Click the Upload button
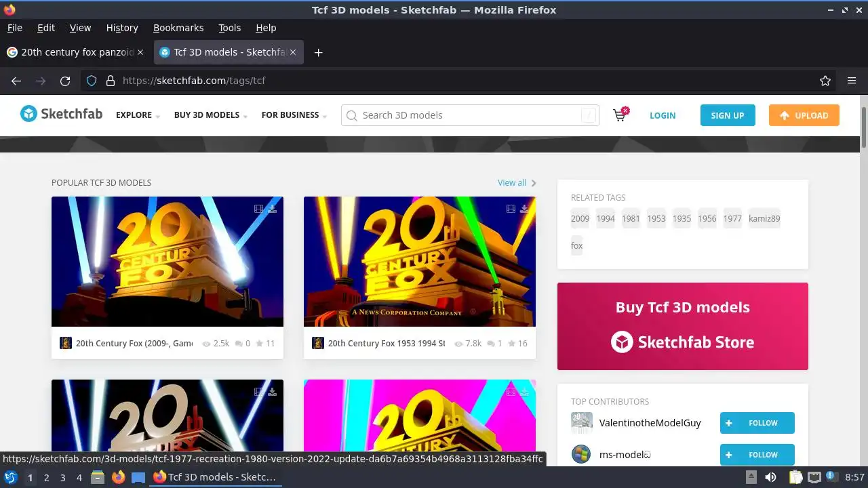Screen dimensions: 868x488 click(x=804, y=115)
